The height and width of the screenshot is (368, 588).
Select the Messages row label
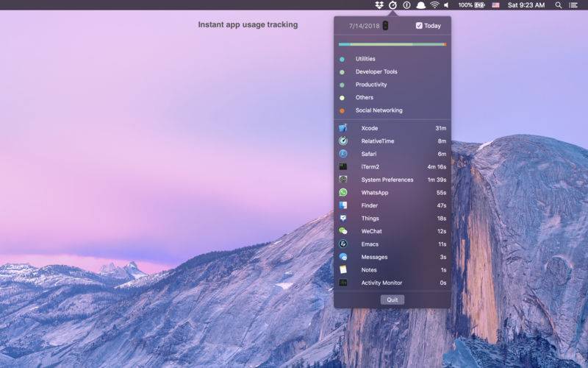pos(374,257)
